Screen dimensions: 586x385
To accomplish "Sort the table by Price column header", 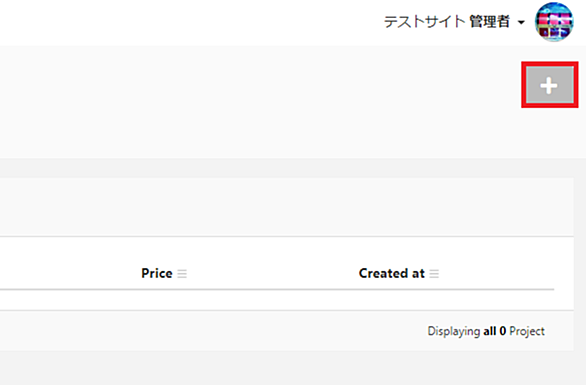I will (157, 274).
